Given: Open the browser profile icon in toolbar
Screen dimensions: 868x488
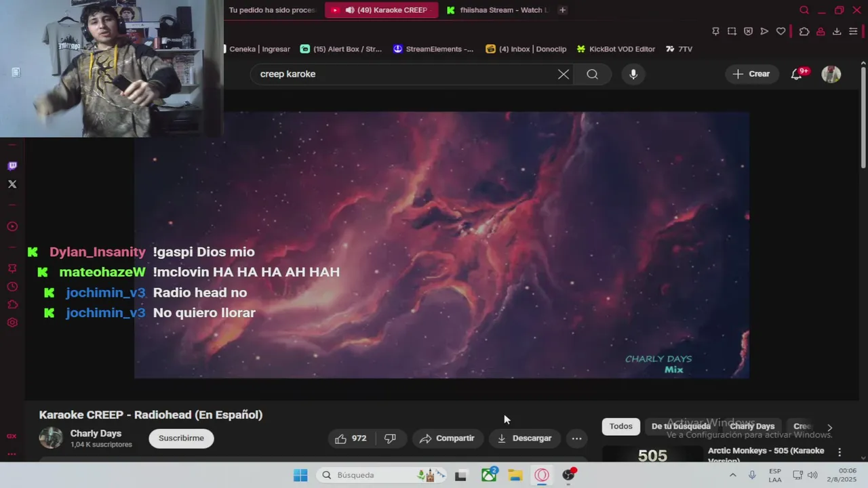Looking at the screenshot, I should pos(821,31).
